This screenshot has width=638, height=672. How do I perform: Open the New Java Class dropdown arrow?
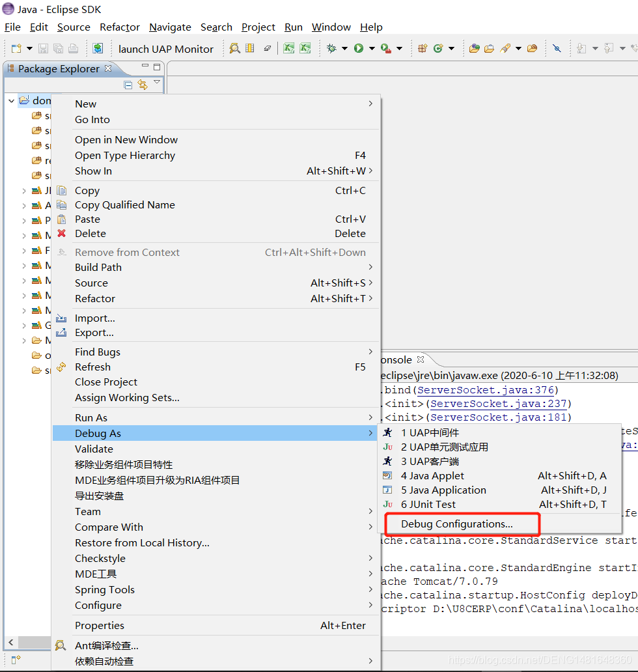click(451, 48)
